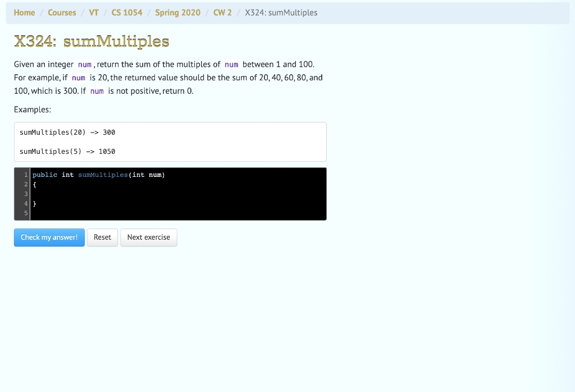Click the 'public' keyword in the code

pyautogui.click(x=45, y=175)
